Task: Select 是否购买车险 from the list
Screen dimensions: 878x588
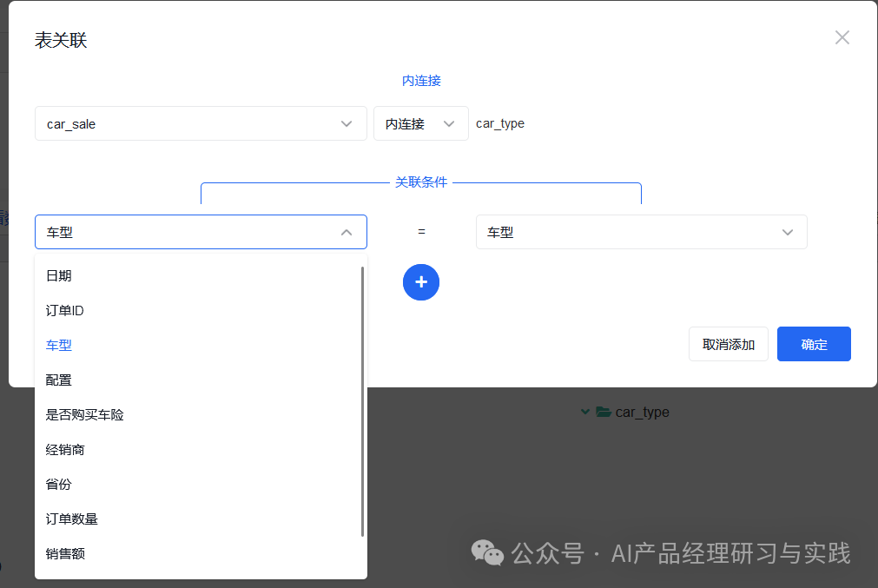Action: 85,415
